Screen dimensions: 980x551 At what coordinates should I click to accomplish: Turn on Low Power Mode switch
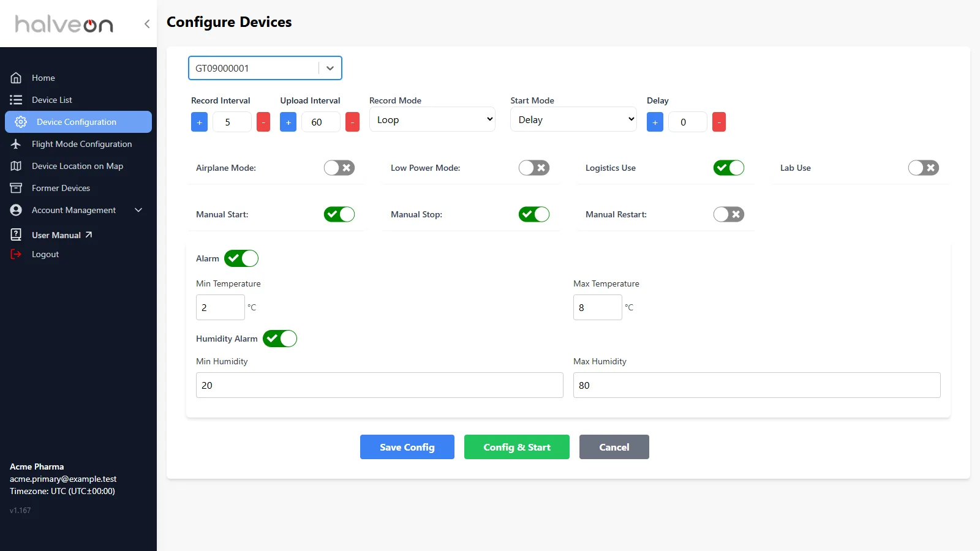click(x=534, y=168)
